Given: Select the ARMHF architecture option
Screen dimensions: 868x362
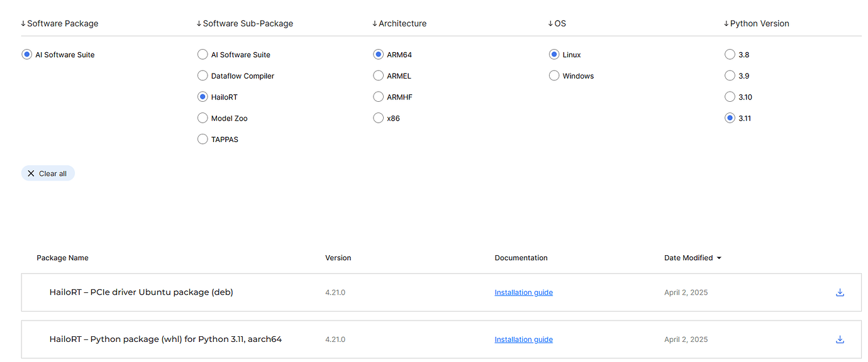Looking at the screenshot, I should point(378,97).
